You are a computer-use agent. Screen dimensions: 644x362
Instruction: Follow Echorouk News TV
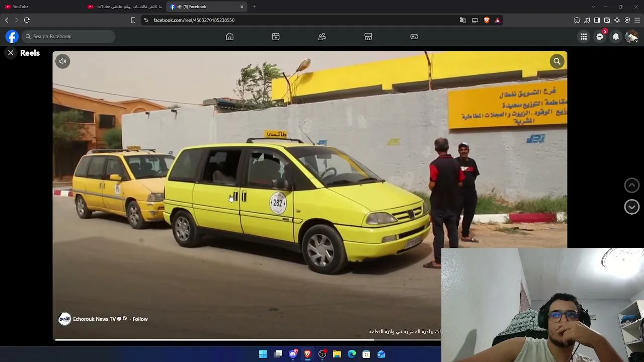pyautogui.click(x=140, y=319)
